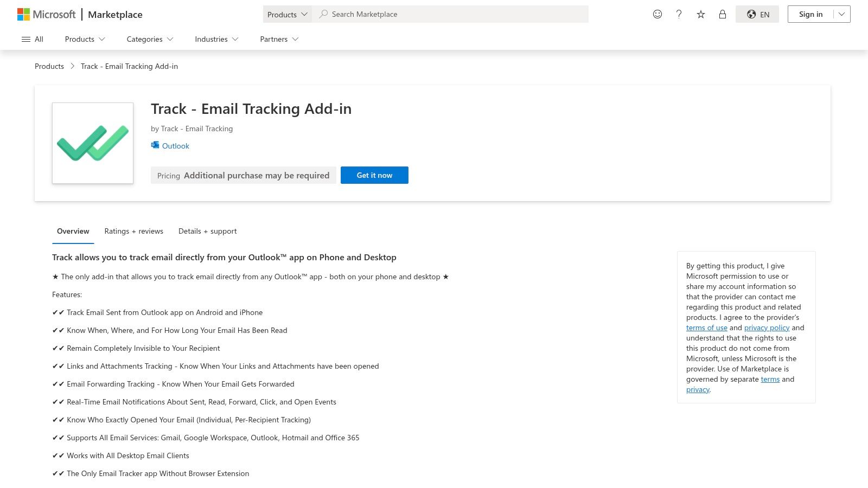The width and height of the screenshot is (868, 488).
Task: Open the All hamburger menu icon
Action: 26,39
